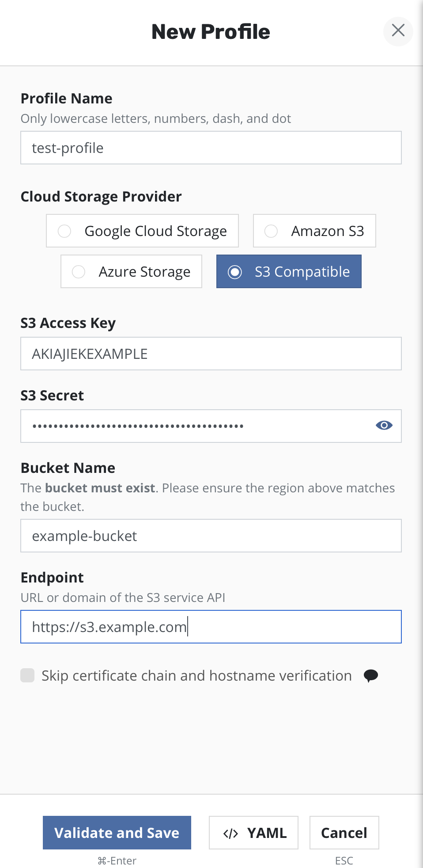Click into the S3 Access Key field
Image resolution: width=423 pixels, height=868 pixels.
(x=211, y=354)
